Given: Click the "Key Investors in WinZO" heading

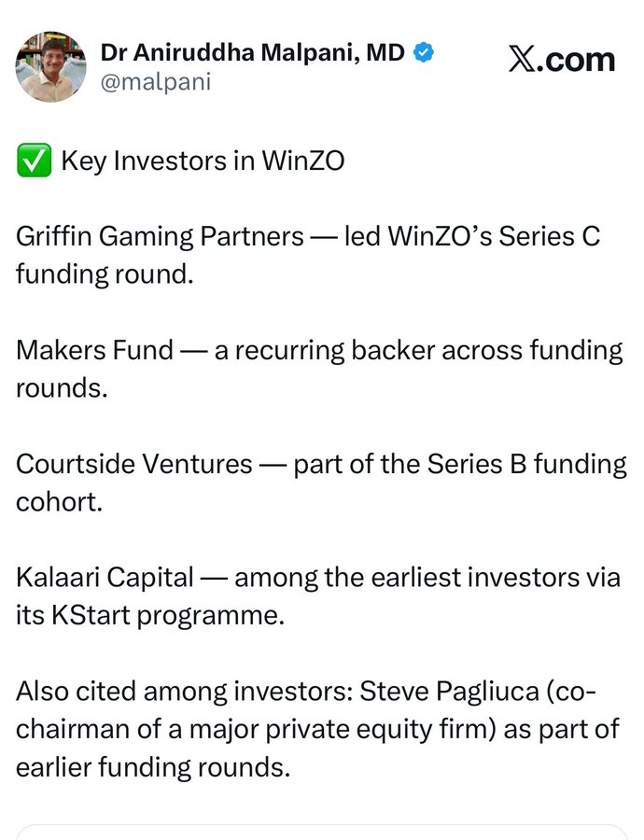Looking at the screenshot, I should tap(203, 161).
